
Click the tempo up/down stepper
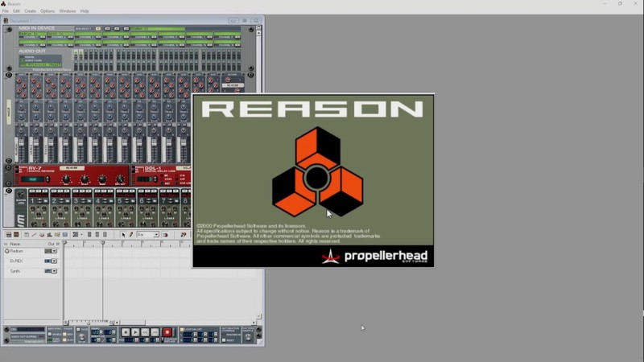point(101,332)
